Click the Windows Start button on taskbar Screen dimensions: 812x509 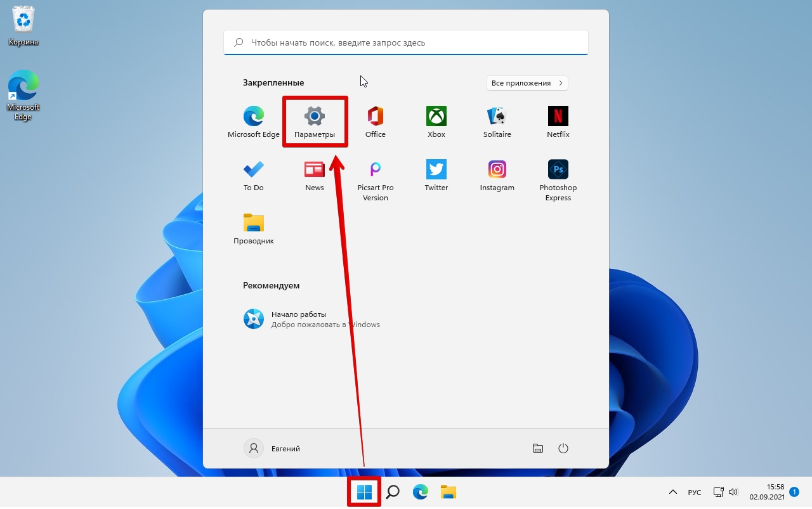click(x=364, y=492)
